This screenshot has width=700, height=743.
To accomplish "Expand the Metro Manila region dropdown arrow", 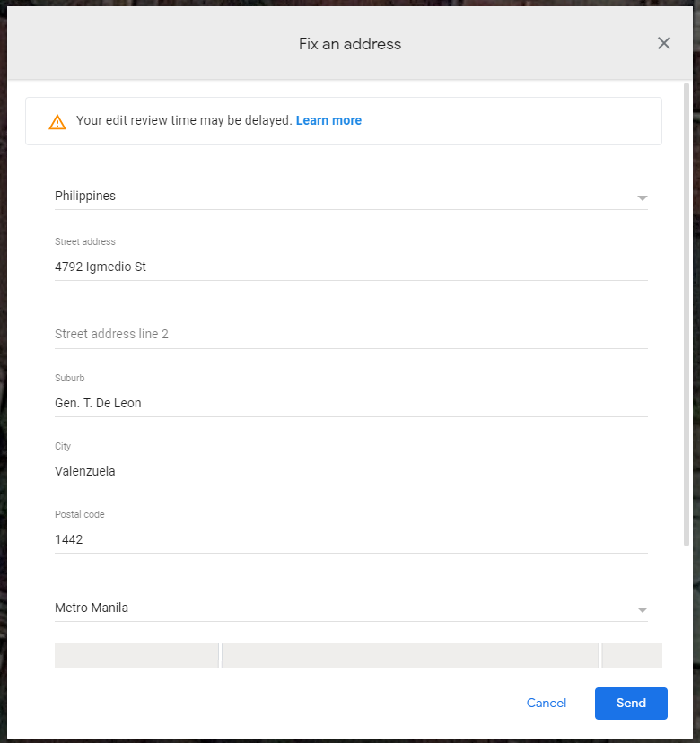I will pyautogui.click(x=642, y=609).
